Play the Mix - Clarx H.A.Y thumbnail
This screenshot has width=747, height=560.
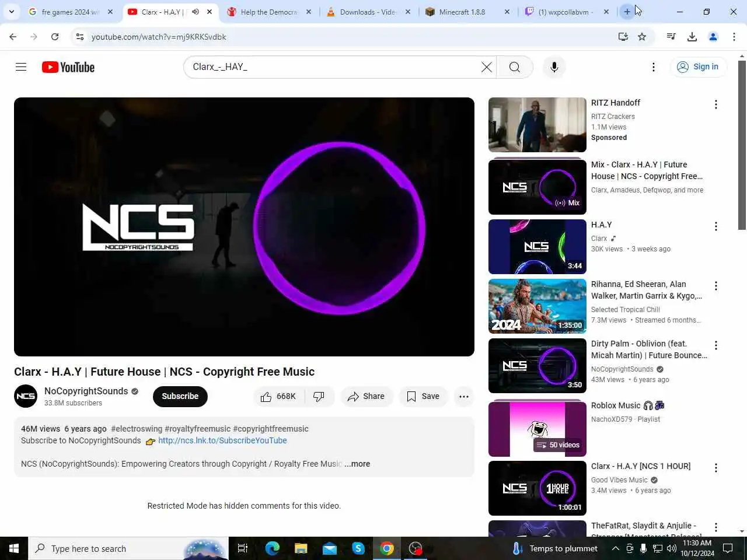click(x=537, y=187)
